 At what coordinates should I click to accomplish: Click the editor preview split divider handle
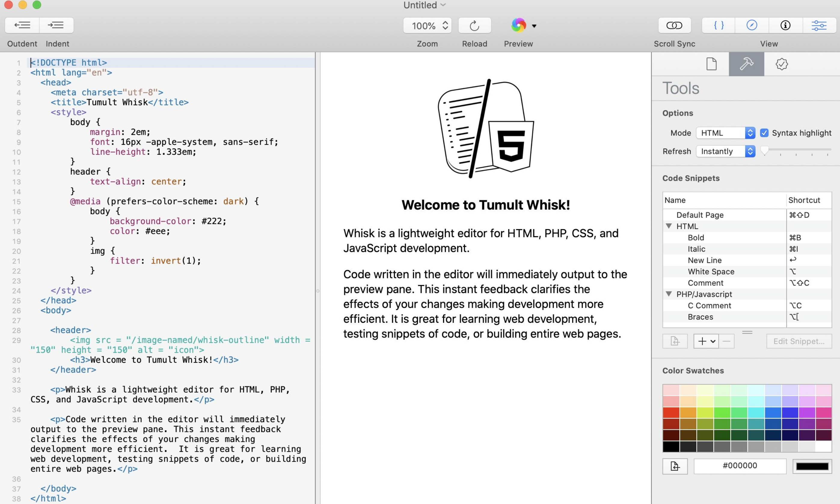point(317,291)
